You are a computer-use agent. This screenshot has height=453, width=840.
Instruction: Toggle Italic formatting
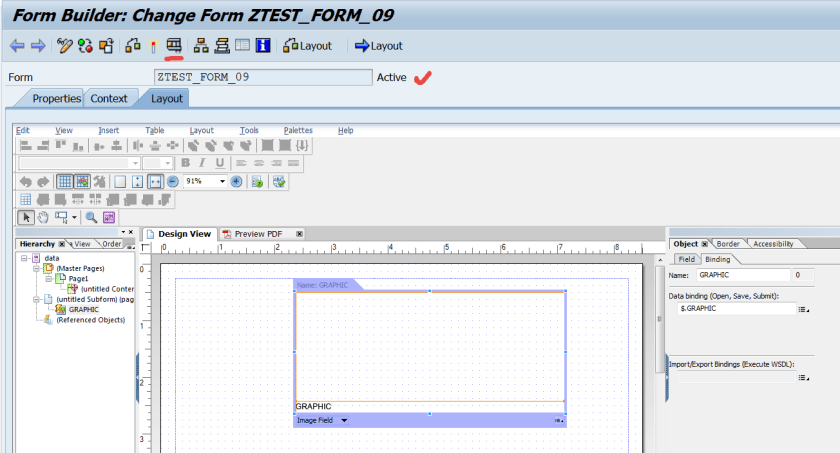click(x=202, y=163)
